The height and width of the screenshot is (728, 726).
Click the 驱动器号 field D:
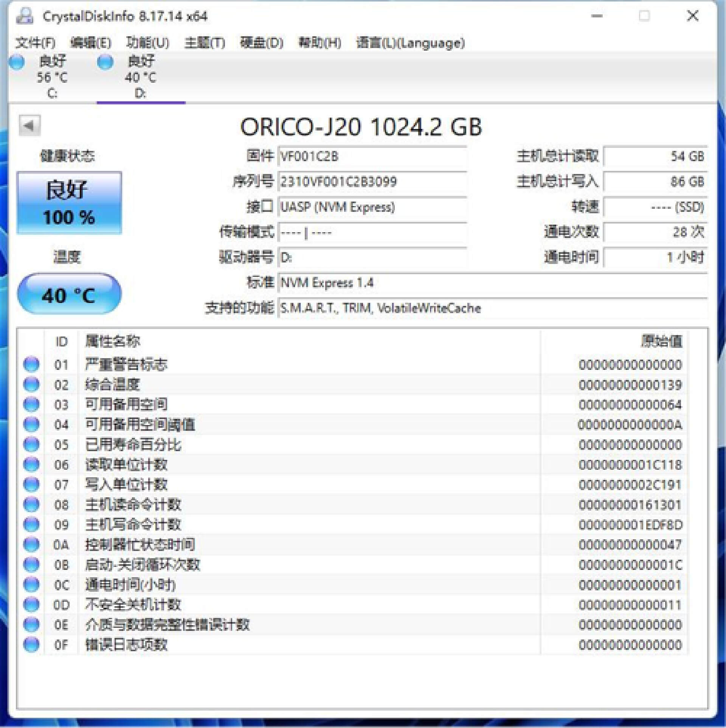click(x=372, y=258)
